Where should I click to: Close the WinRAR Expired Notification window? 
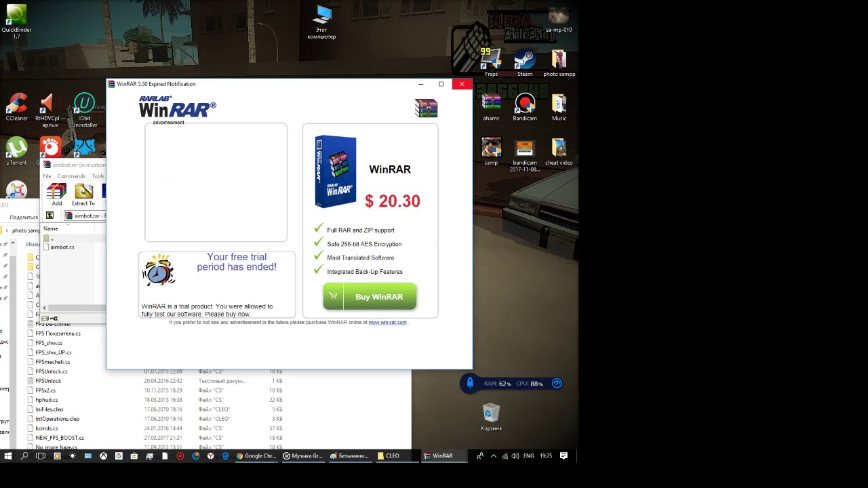[462, 84]
